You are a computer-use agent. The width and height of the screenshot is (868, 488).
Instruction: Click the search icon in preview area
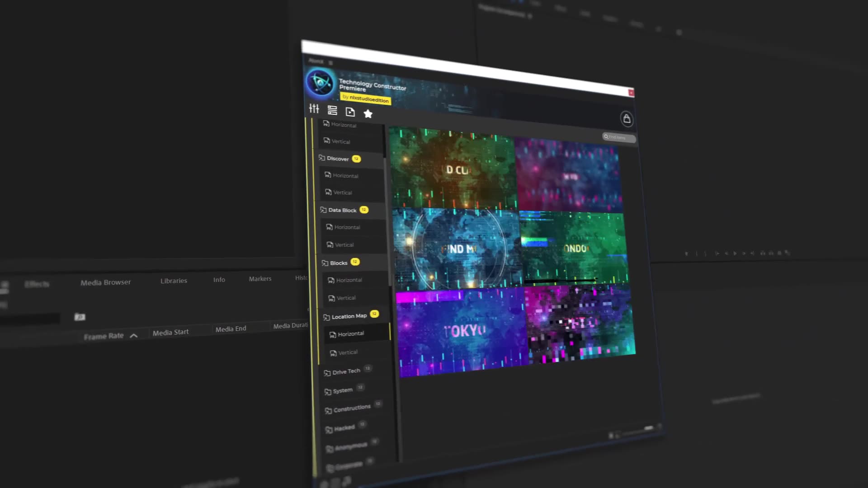(606, 137)
